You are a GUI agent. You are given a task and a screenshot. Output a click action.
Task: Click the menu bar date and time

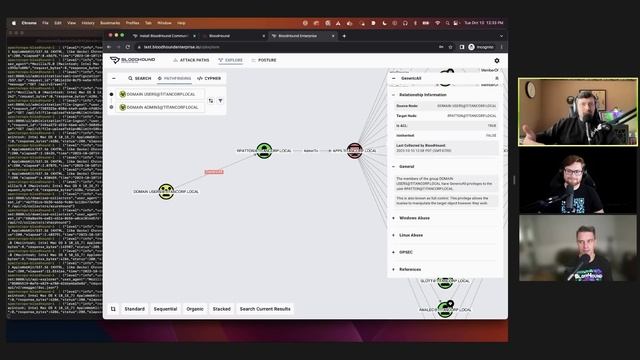(484, 23)
